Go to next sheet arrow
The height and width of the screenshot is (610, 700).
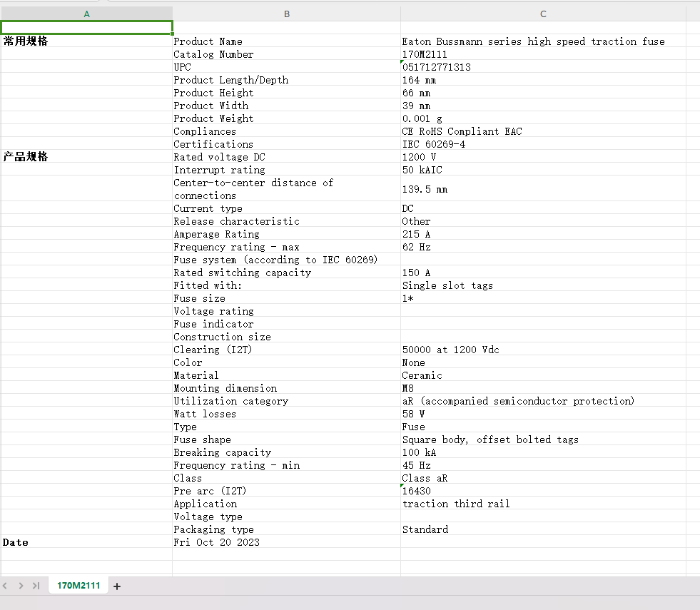21,586
